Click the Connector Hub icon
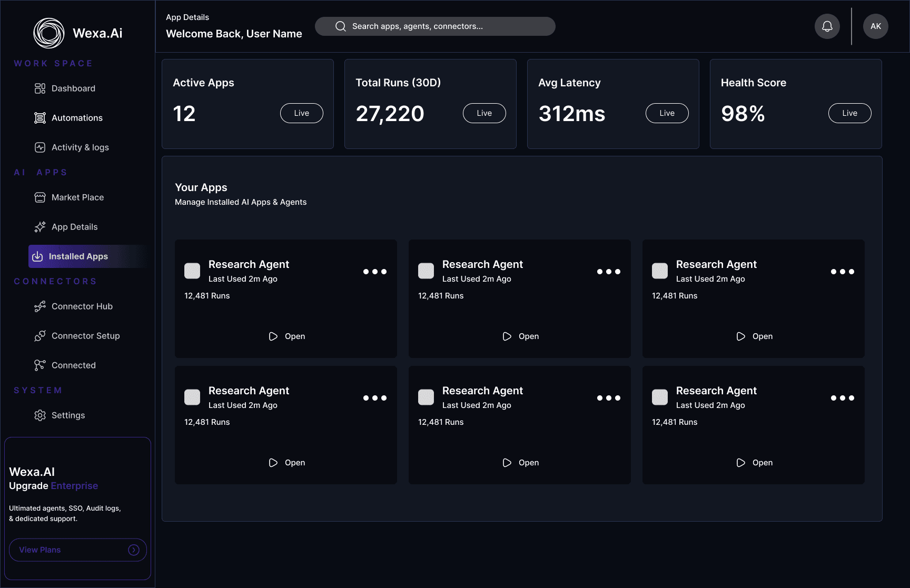Viewport: 910px width, 588px height. click(x=40, y=306)
